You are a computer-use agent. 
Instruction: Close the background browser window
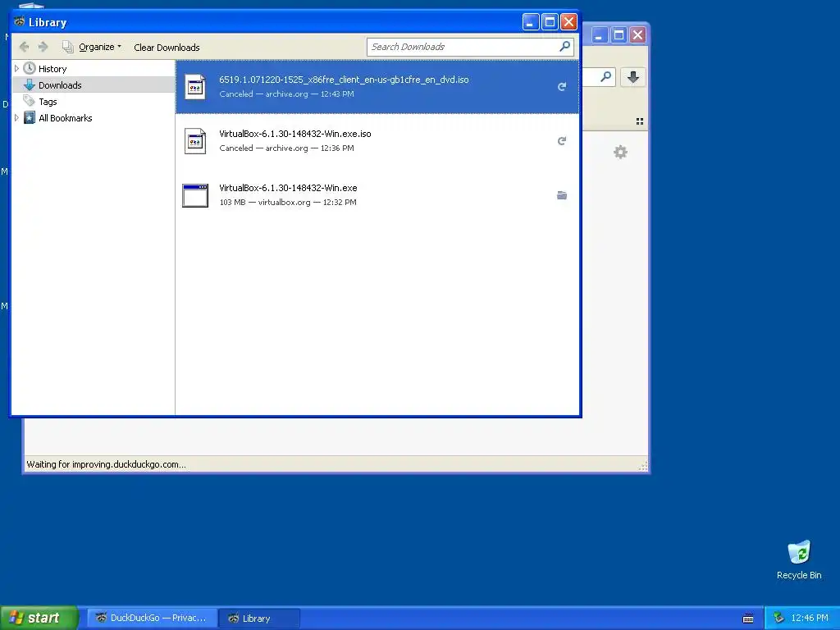click(637, 35)
